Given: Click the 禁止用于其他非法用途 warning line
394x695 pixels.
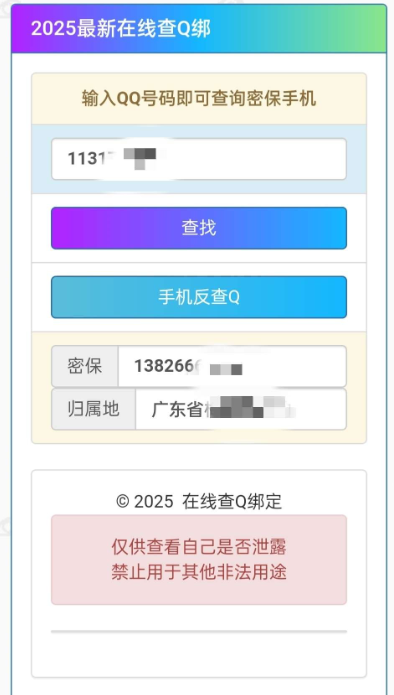Looking at the screenshot, I should [199, 572].
